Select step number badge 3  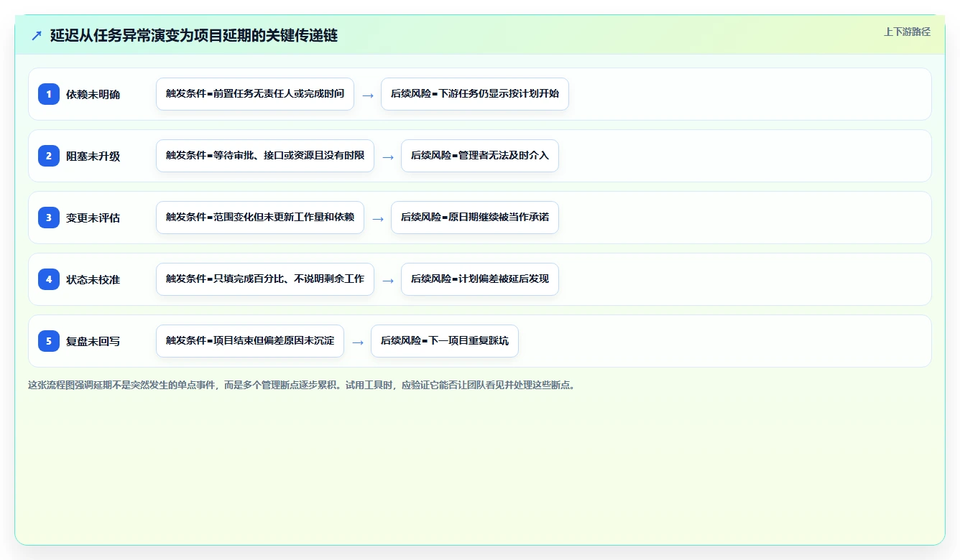coord(49,218)
